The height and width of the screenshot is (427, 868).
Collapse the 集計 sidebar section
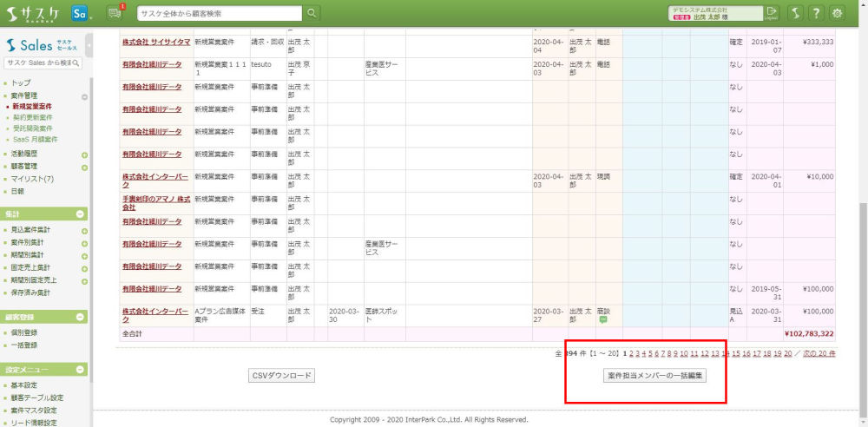pyautogui.click(x=80, y=213)
